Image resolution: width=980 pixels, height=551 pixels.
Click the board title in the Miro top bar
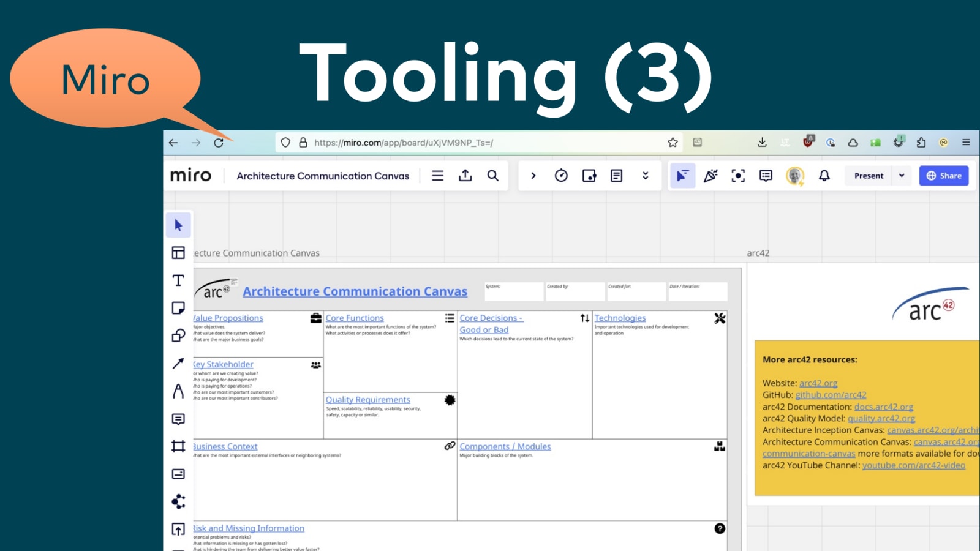[x=323, y=176]
